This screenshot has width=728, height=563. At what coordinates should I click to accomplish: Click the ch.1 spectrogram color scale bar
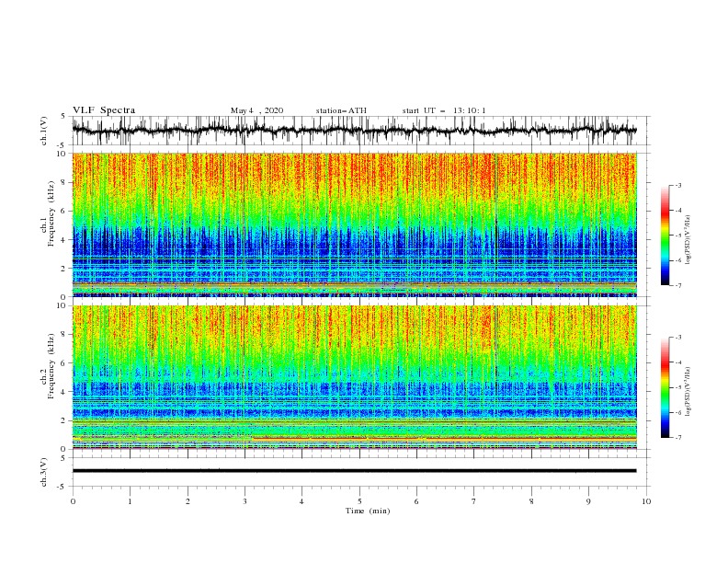(x=665, y=236)
